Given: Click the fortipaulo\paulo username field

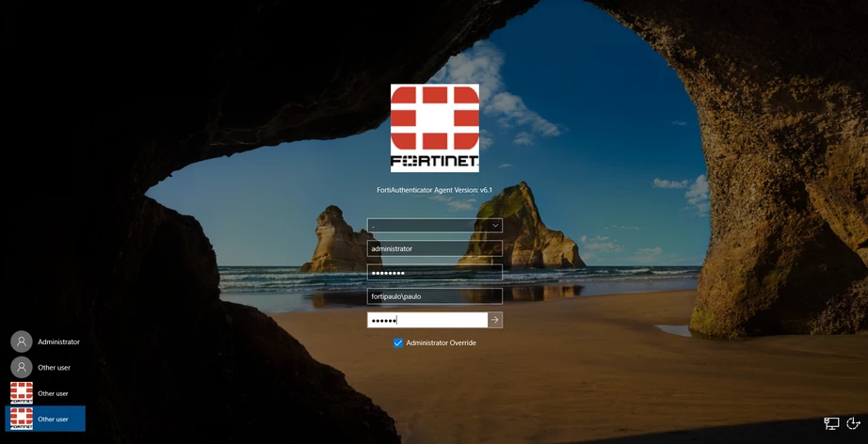Looking at the screenshot, I should [x=435, y=296].
